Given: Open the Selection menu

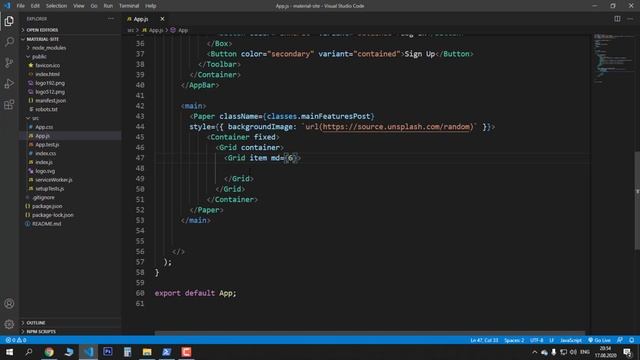Looking at the screenshot, I should point(56,6).
